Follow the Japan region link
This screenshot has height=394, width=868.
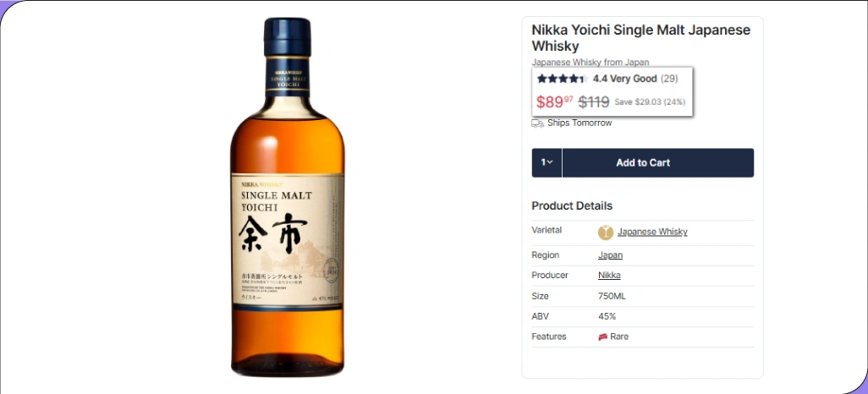pos(610,254)
